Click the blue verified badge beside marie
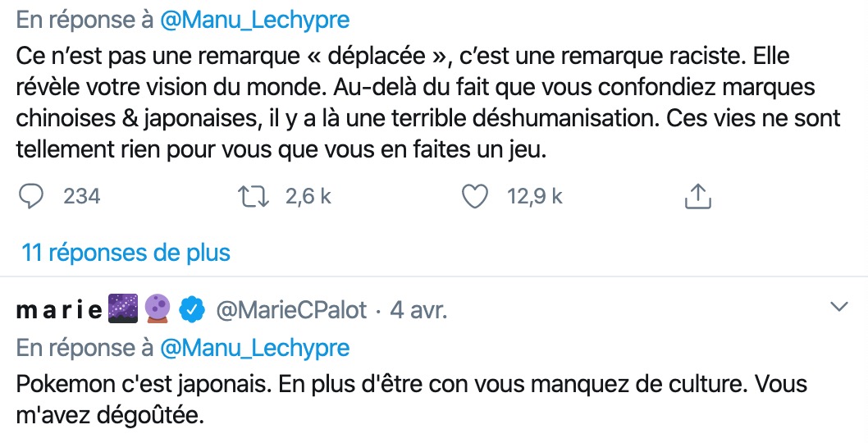The width and height of the screenshot is (868, 443). [x=192, y=309]
